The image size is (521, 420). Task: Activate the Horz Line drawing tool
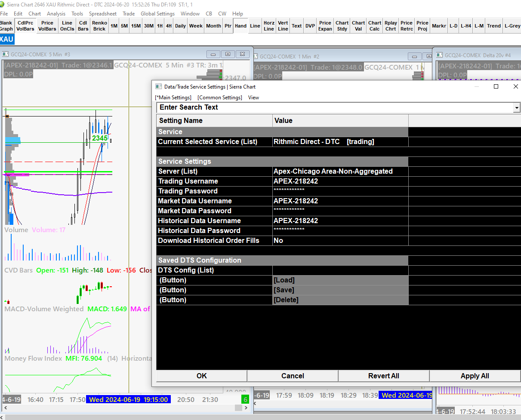pyautogui.click(x=269, y=26)
